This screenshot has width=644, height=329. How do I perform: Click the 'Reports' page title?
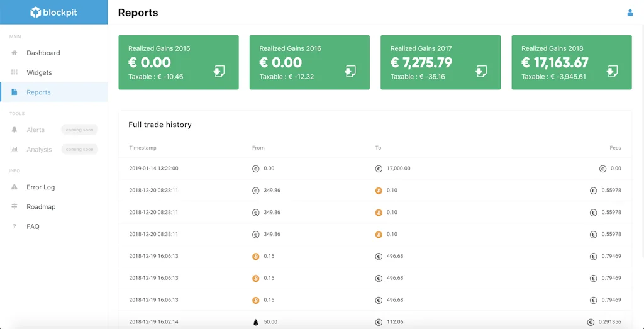[138, 13]
